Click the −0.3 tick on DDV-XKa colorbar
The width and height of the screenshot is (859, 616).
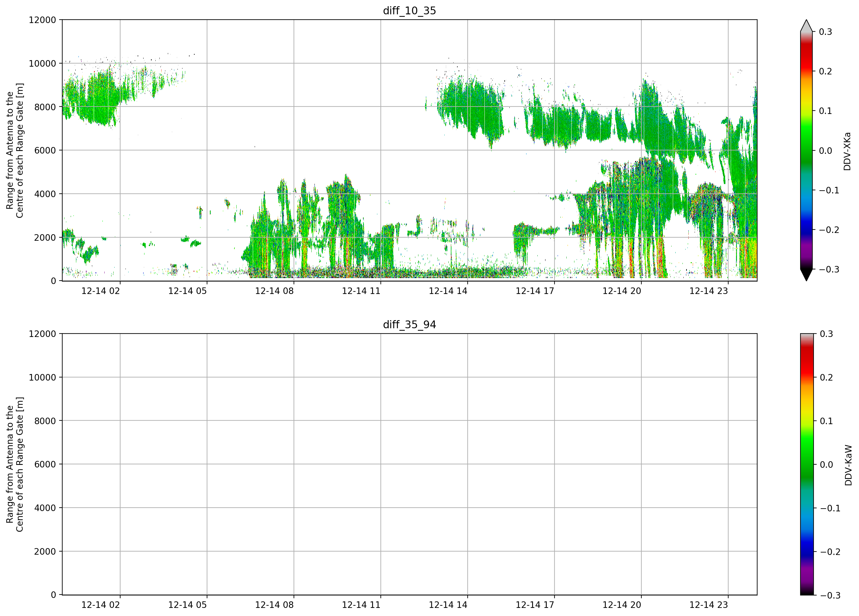[x=829, y=270]
